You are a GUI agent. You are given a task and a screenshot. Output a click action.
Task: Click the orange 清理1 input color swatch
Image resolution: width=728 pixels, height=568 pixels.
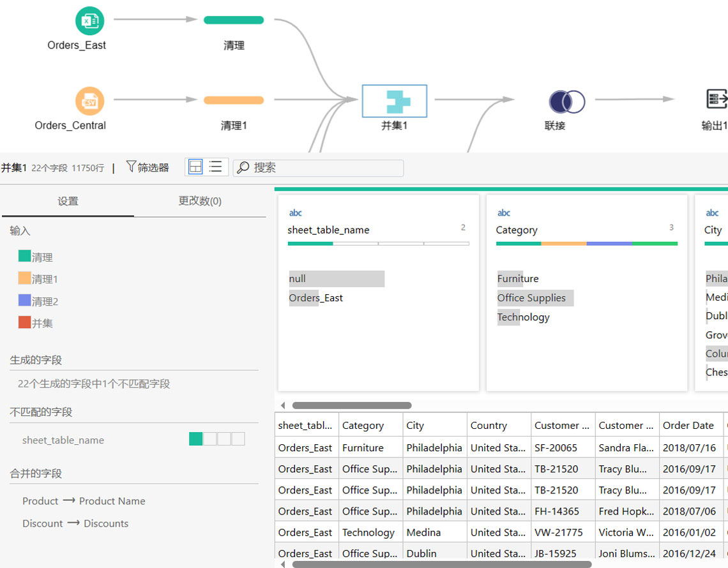point(25,278)
